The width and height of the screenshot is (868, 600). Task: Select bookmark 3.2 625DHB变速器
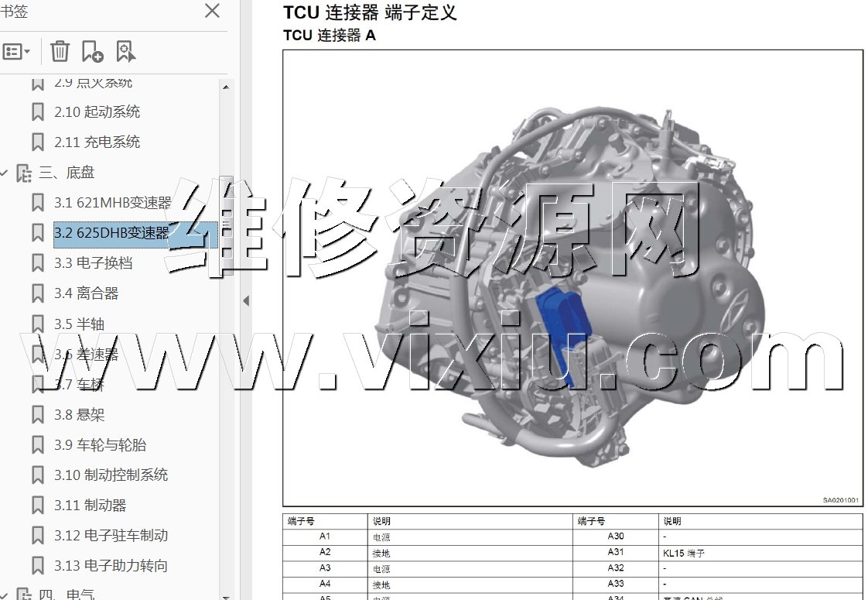pyautogui.click(x=111, y=233)
